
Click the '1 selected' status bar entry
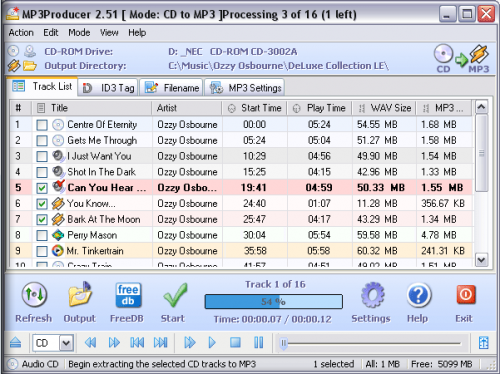click(x=334, y=364)
